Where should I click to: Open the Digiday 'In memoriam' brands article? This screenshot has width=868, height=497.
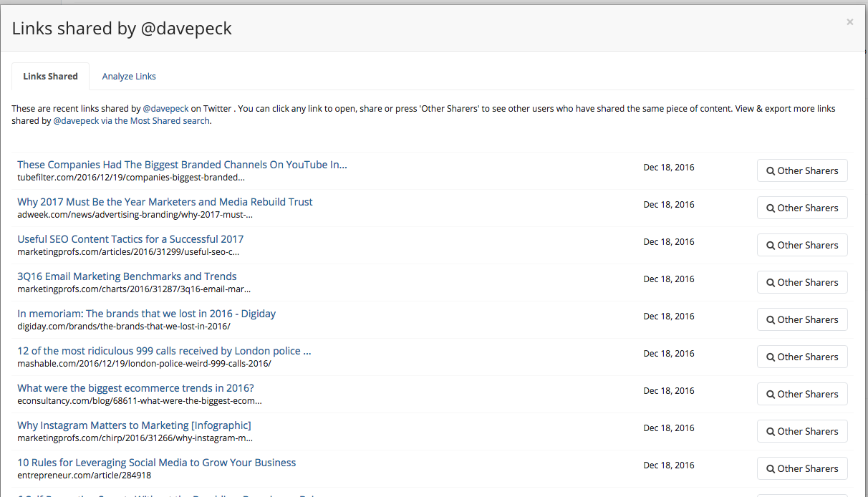146,314
